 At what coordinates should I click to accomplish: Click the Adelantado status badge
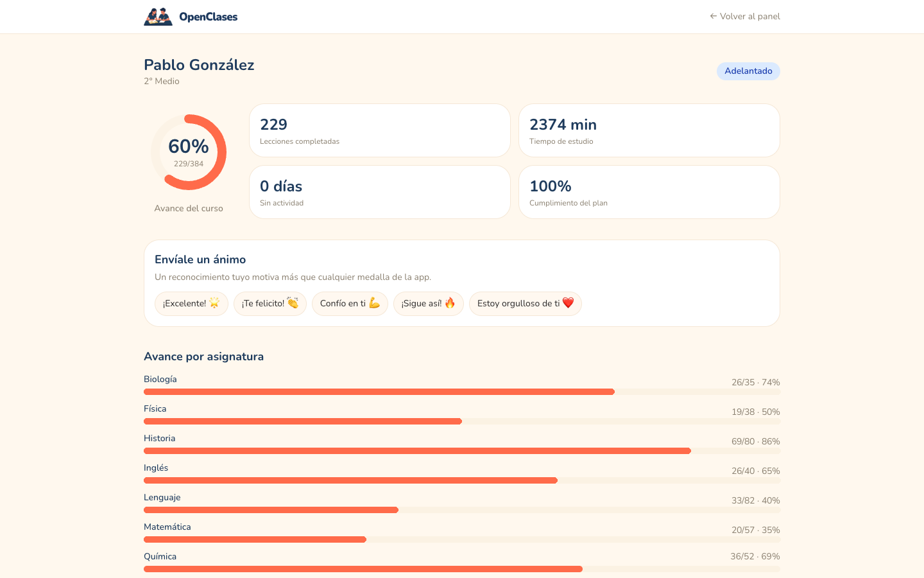coord(748,71)
